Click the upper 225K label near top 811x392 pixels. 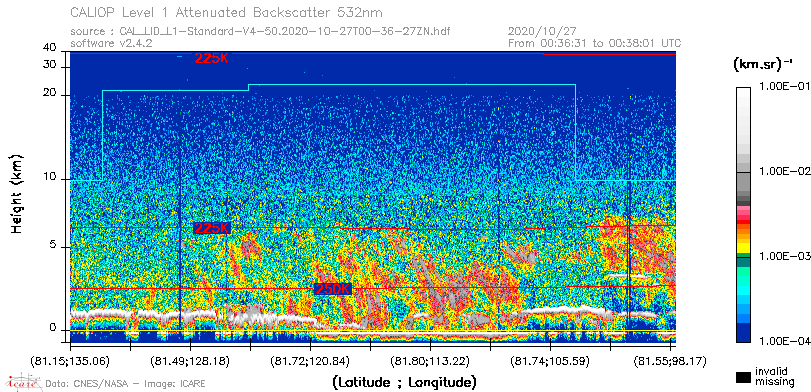click(211, 58)
